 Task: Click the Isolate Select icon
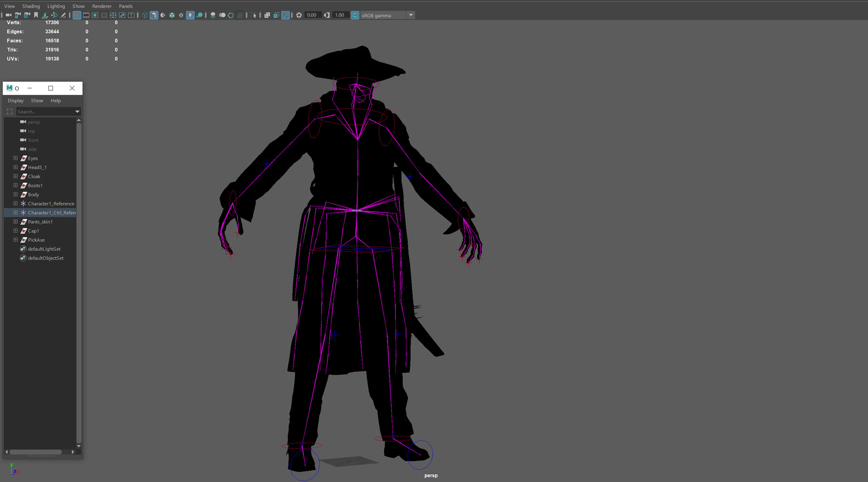coord(254,15)
